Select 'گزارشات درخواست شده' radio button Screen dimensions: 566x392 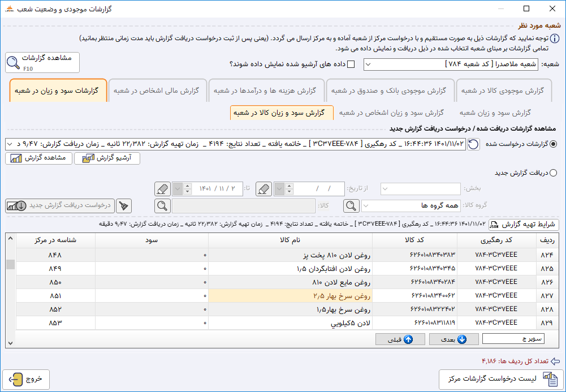[553, 144]
